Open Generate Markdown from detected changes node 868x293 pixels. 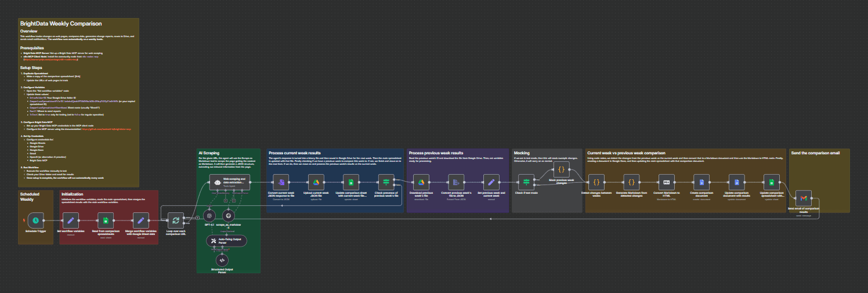pyautogui.click(x=631, y=182)
